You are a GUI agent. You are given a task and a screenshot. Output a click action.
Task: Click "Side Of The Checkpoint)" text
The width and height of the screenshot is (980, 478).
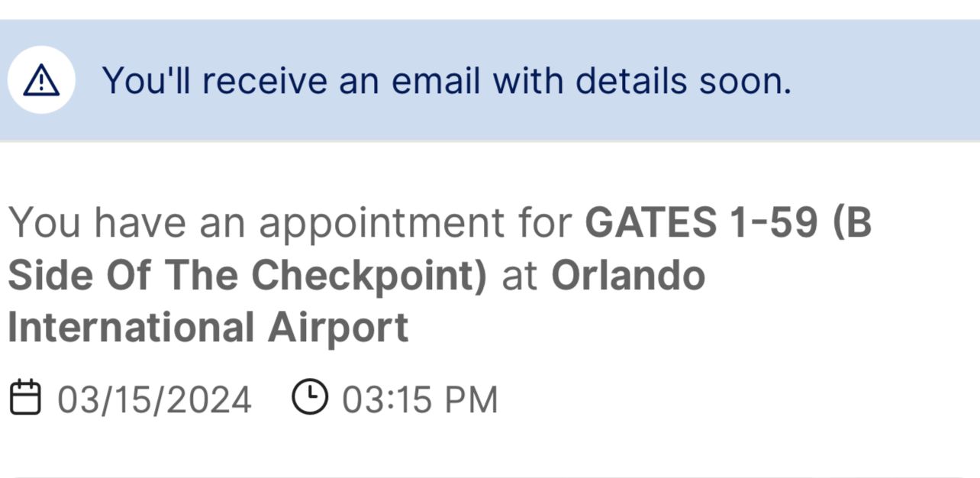tap(247, 275)
